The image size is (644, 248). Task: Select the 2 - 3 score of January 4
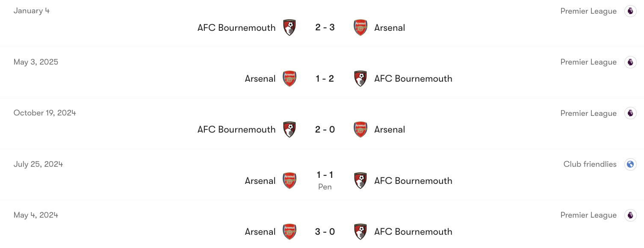click(325, 27)
